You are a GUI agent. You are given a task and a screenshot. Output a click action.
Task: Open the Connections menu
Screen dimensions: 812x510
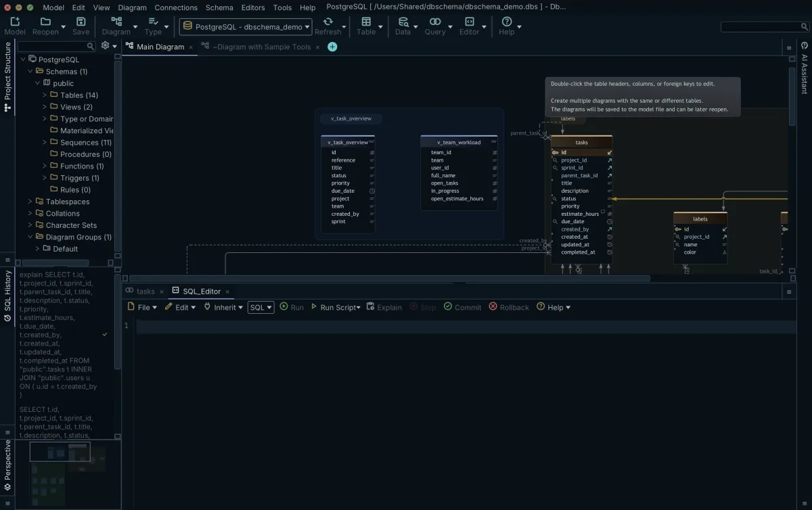176,7
